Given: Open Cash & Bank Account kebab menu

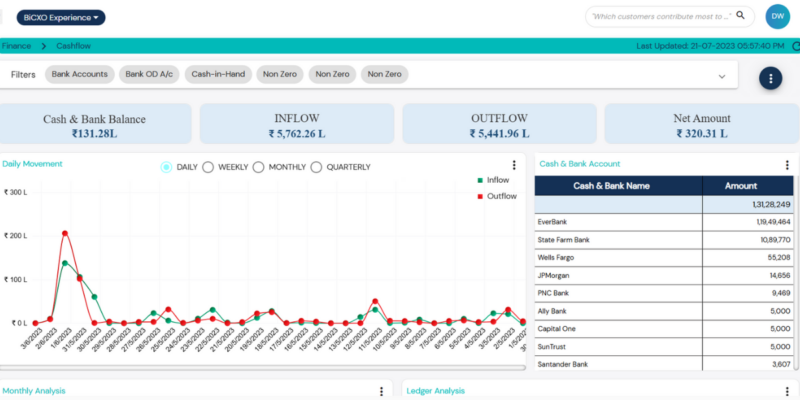Looking at the screenshot, I should point(788,165).
